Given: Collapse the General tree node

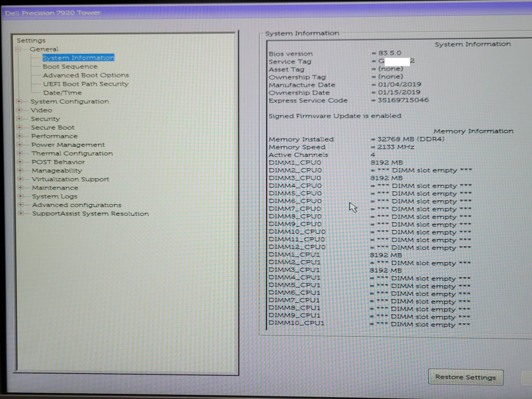Looking at the screenshot, I should pyautogui.click(x=19, y=50).
